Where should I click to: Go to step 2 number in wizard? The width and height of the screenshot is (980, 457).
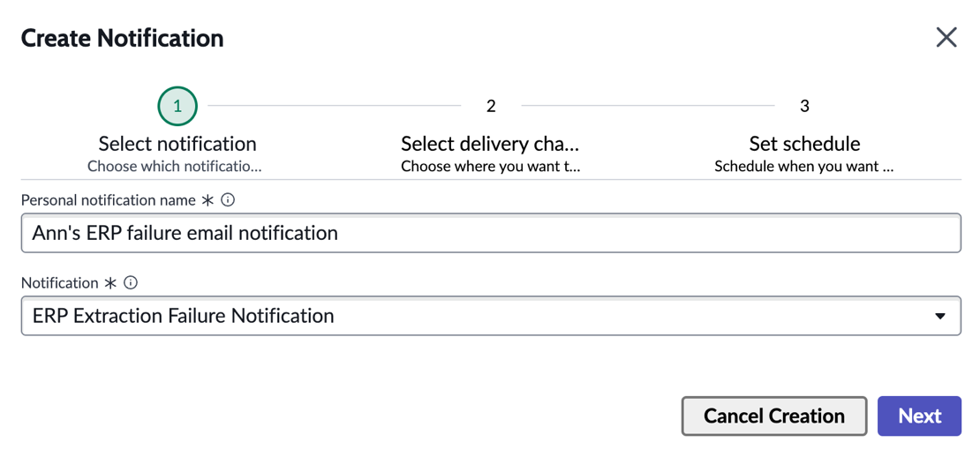tap(491, 106)
